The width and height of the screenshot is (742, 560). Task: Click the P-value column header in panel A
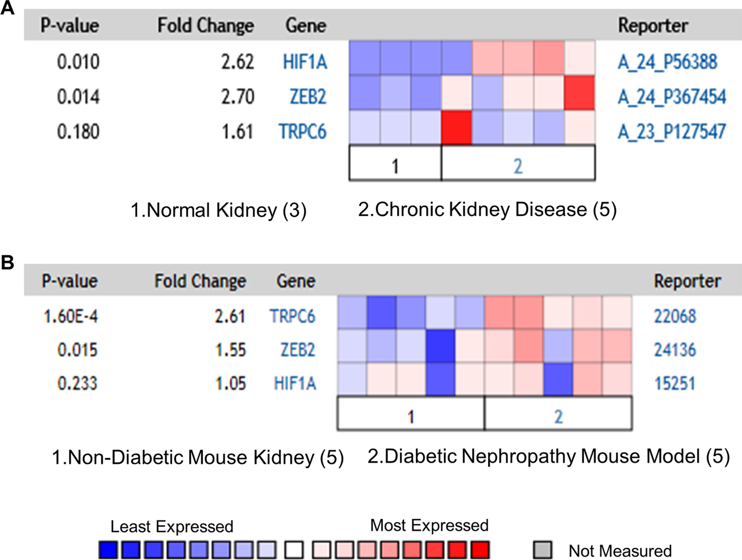point(69,25)
